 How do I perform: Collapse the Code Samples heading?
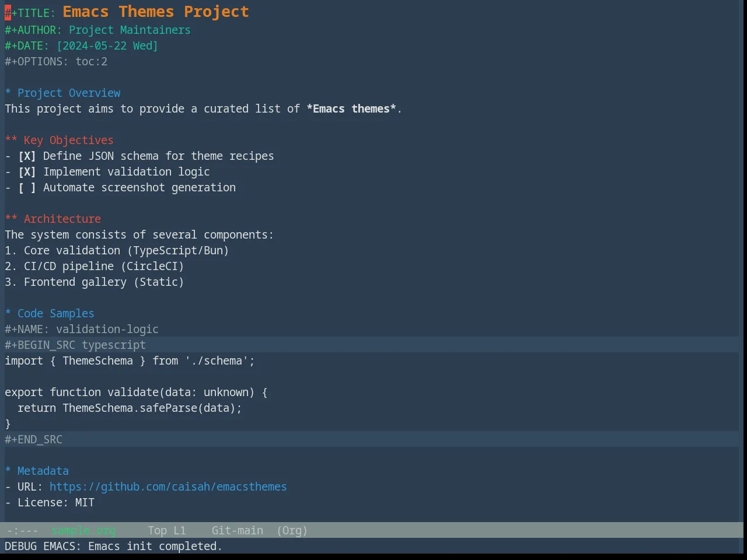tap(50, 314)
